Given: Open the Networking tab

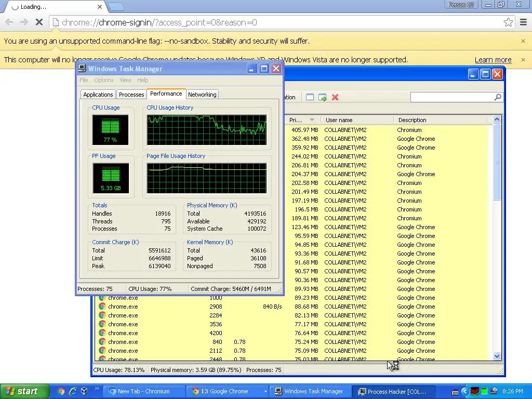Looking at the screenshot, I should coord(202,95).
